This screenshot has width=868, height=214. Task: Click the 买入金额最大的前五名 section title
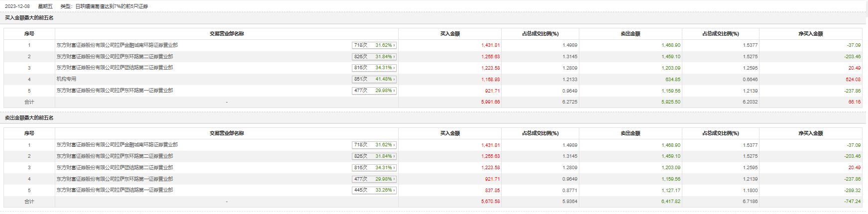(29, 18)
